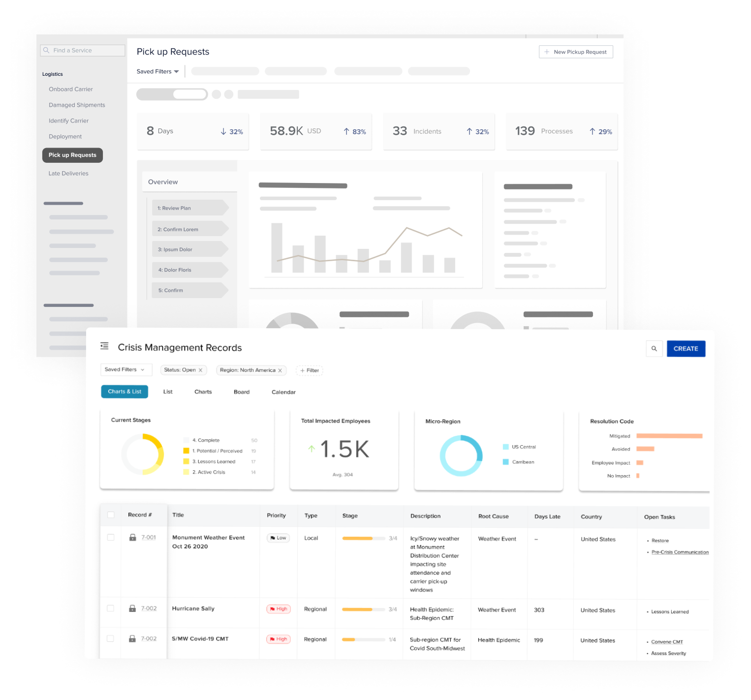This screenshot has height=700, width=751.
Task: Click the up arrow next to 32% Incidents
Action: (469, 131)
